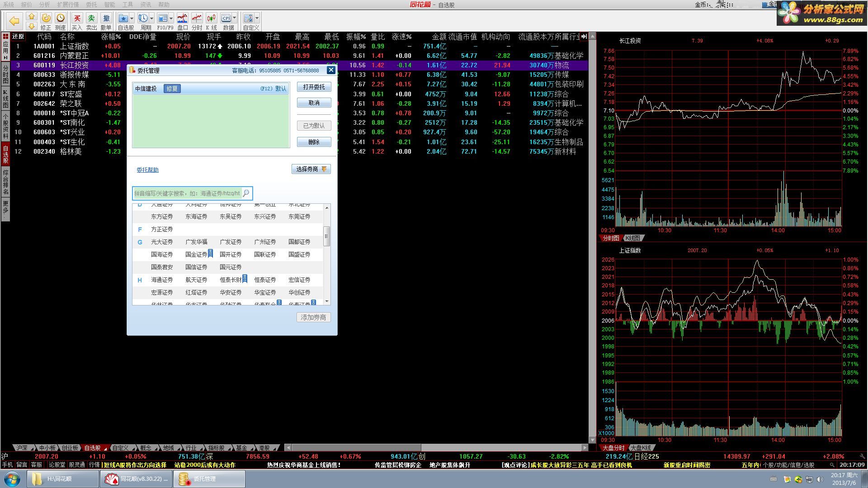Image resolution: width=868 pixels, height=488 pixels.
Task: Click the 撤单 (cancel order) toolbar icon
Action: tap(106, 18)
